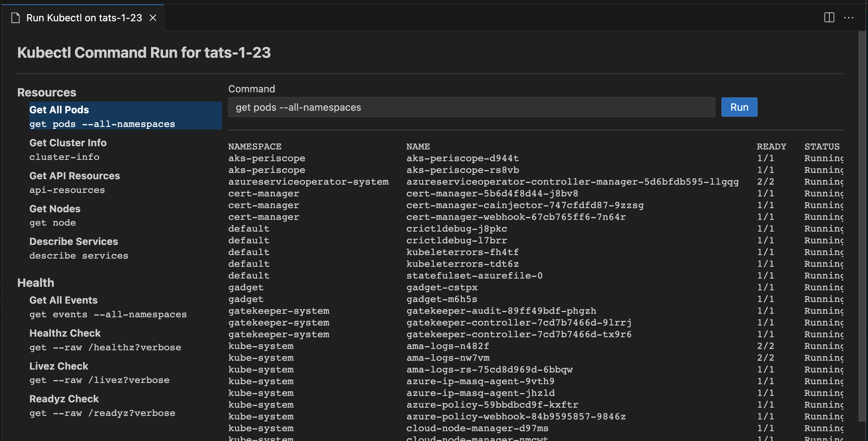Click 2/2 ready value for ama-logs-n482f
Viewport: 868px width, 441px height.
[766, 346]
